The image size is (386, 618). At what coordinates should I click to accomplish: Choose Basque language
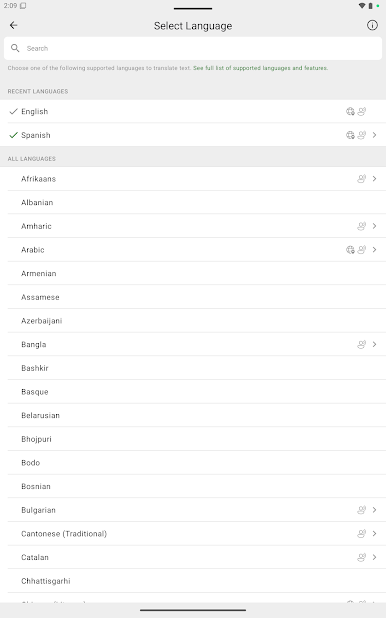click(x=193, y=391)
